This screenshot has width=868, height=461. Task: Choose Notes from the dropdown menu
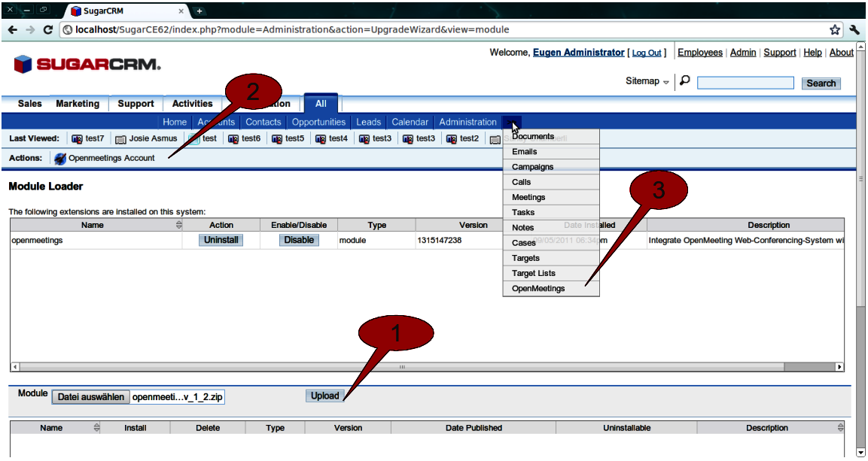point(551,228)
